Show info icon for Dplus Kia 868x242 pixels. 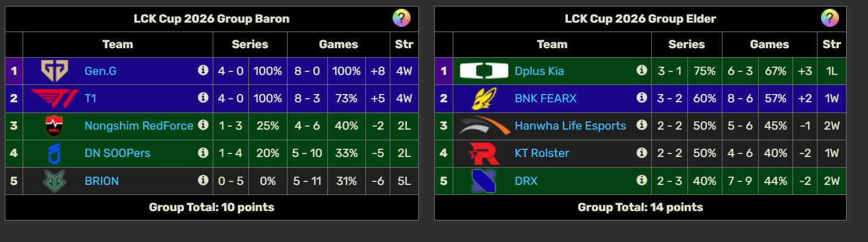click(642, 71)
